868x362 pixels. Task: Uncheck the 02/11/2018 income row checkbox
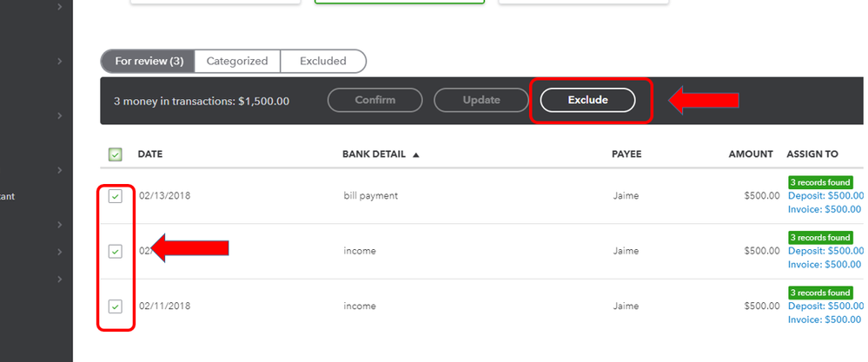pyautogui.click(x=116, y=306)
